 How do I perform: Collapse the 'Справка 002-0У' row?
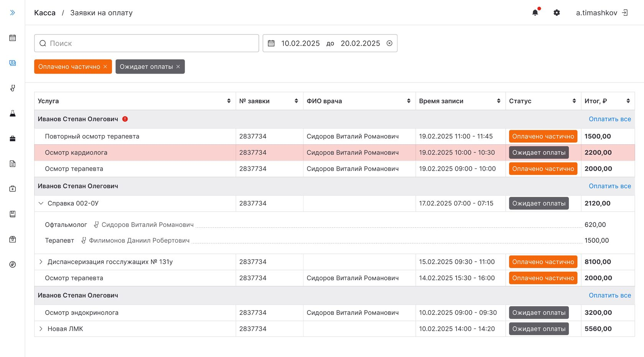coord(41,203)
